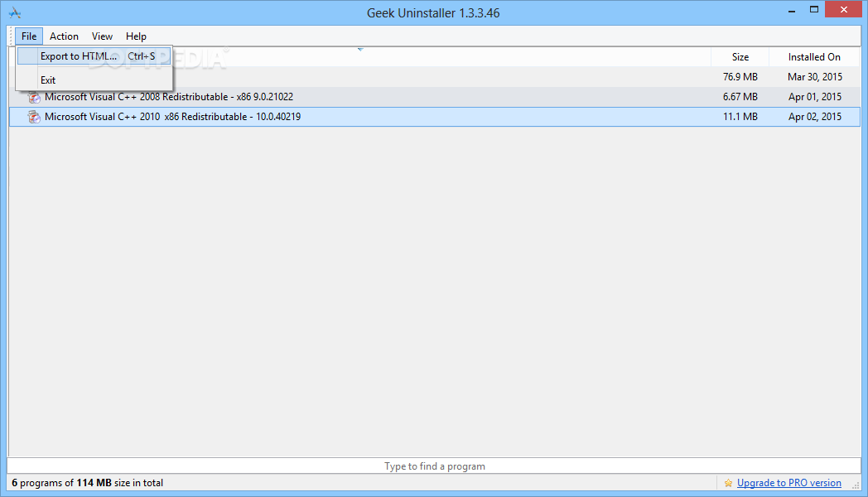Click the 11.1 MB size cell

click(740, 117)
